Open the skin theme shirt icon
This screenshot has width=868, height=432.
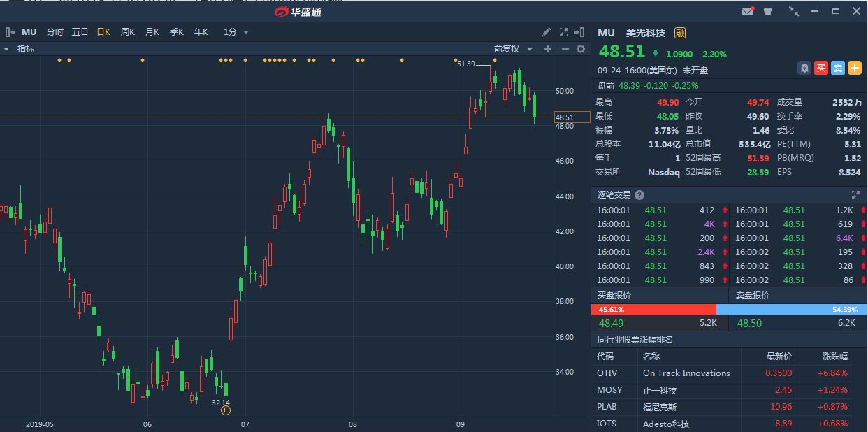point(769,11)
